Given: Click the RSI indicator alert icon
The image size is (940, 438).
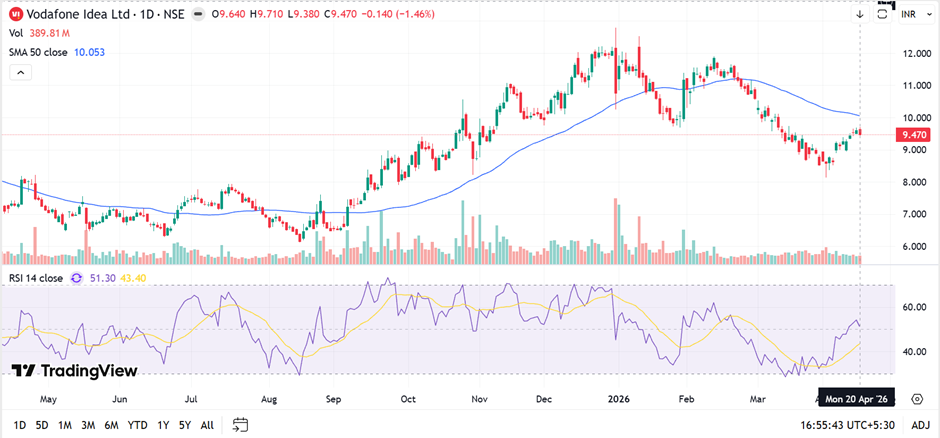Looking at the screenshot, I should [77, 278].
